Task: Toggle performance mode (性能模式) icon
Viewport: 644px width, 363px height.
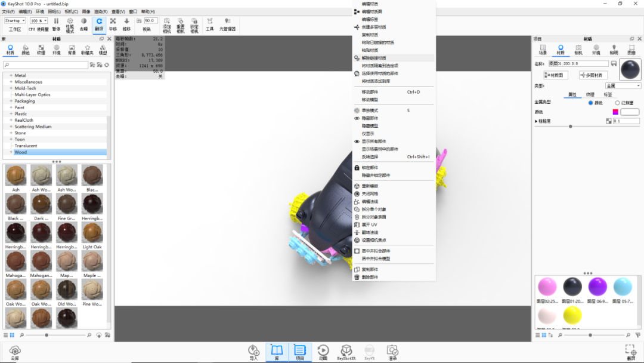Action: pyautogui.click(x=70, y=24)
